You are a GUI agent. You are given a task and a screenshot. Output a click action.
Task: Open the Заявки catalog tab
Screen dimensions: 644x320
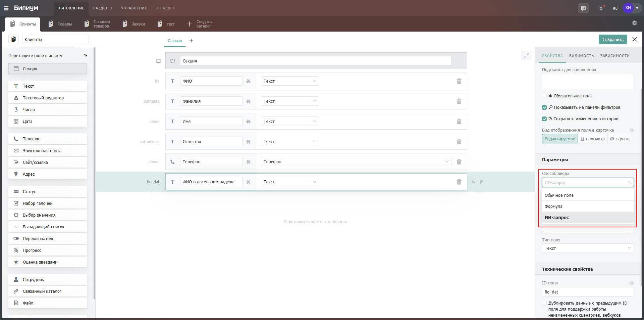click(x=134, y=24)
